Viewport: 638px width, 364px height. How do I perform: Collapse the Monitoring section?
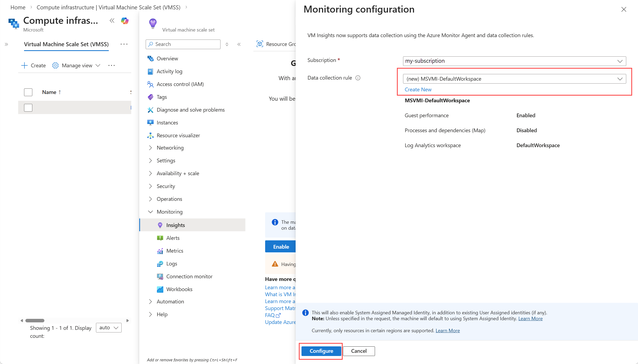150,212
